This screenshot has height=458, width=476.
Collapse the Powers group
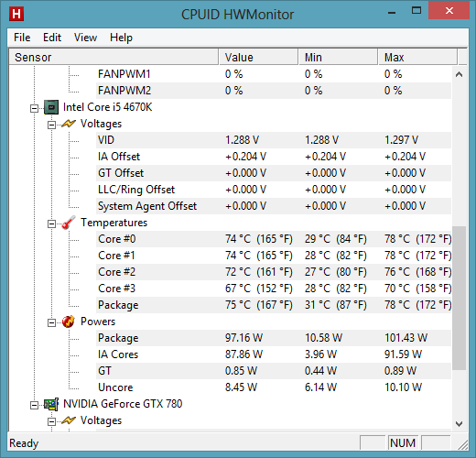coord(52,322)
